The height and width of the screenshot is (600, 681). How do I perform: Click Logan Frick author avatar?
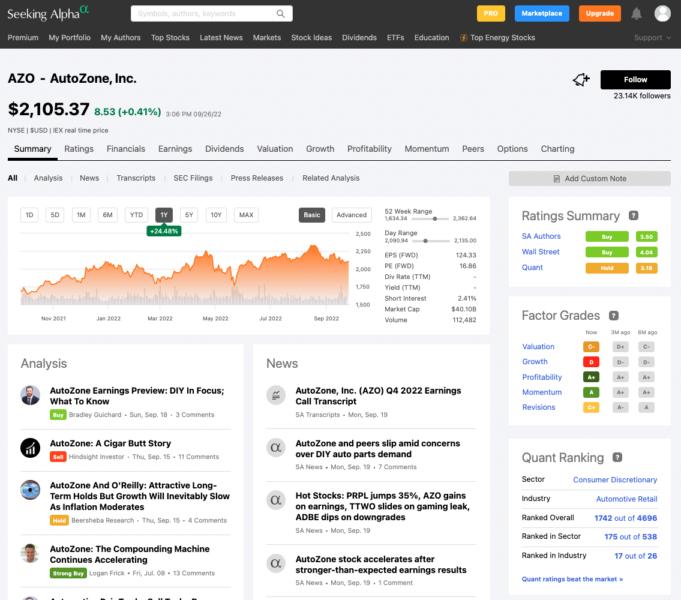click(x=30, y=553)
